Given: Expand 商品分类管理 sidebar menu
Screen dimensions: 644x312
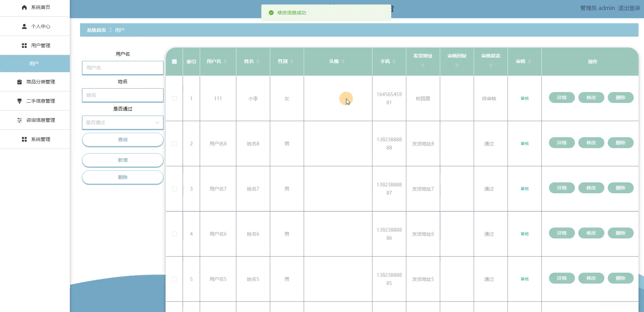Looking at the screenshot, I should [35, 82].
